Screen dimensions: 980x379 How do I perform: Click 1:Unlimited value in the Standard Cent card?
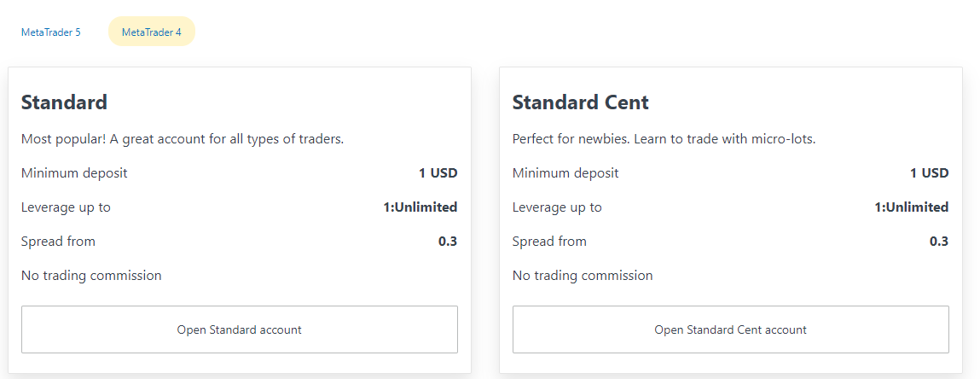click(911, 207)
